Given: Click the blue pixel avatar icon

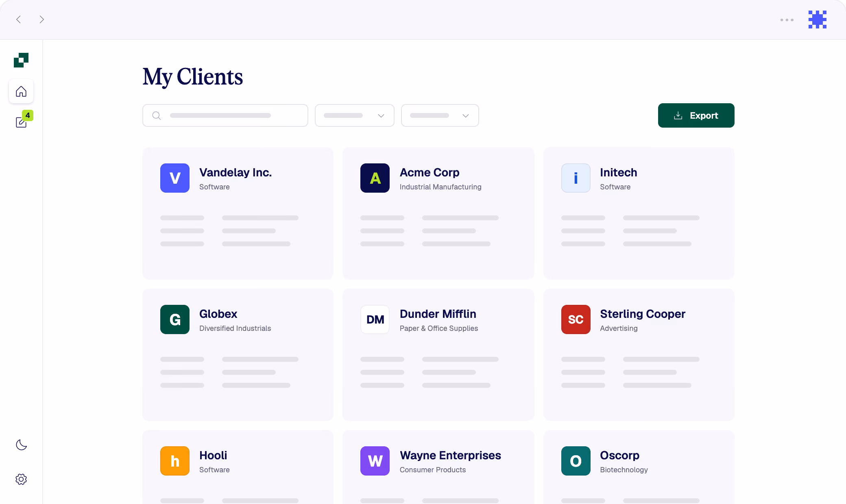Looking at the screenshot, I should coord(818,20).
